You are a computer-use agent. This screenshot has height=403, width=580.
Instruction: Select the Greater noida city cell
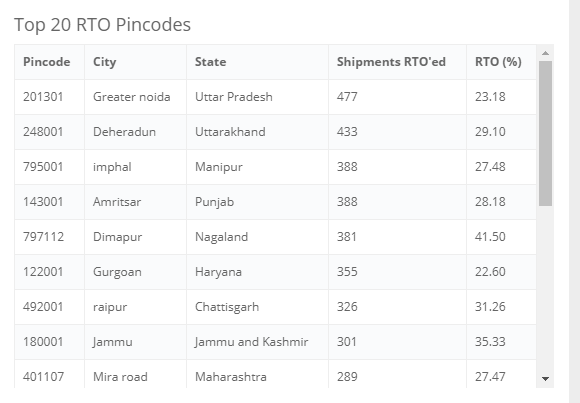135,97
